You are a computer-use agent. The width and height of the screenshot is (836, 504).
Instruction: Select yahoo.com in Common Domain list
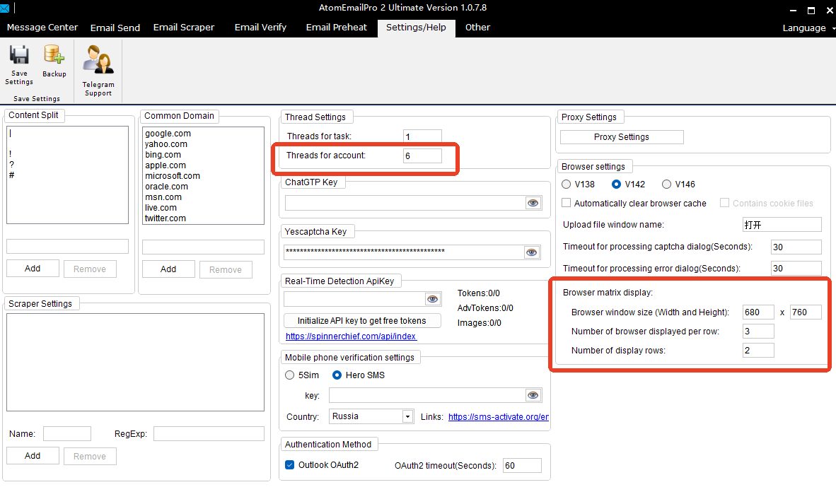(166, 143)
